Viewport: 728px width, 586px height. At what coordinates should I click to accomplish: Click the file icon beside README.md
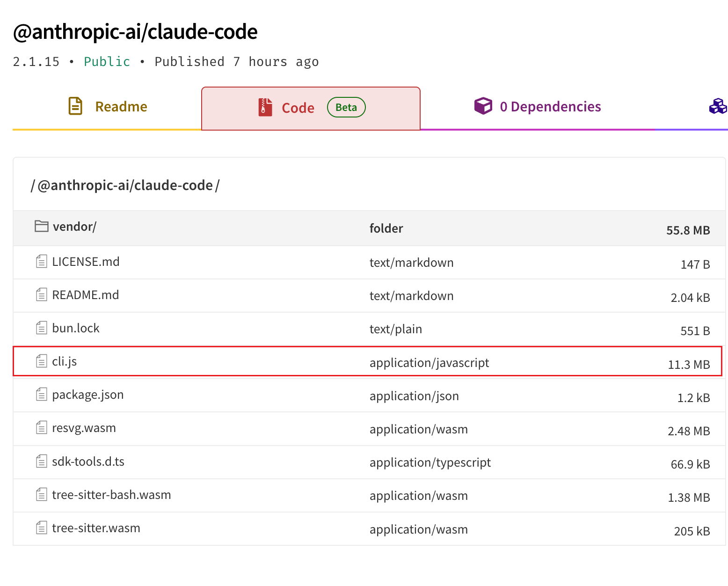click(x=41, y=294)
